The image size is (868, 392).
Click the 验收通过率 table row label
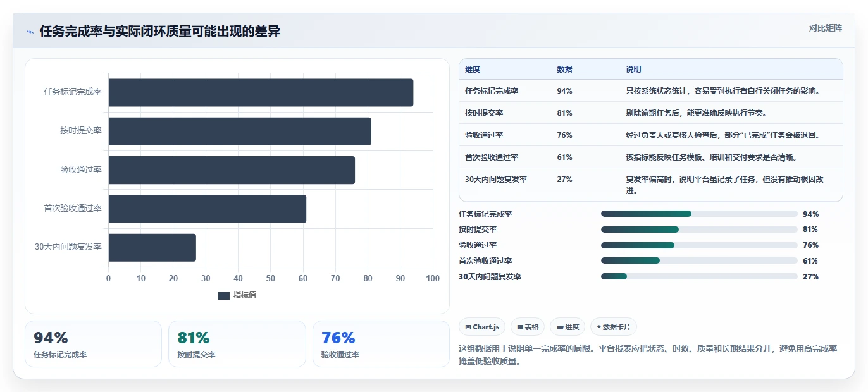click(x=484, y=135)
